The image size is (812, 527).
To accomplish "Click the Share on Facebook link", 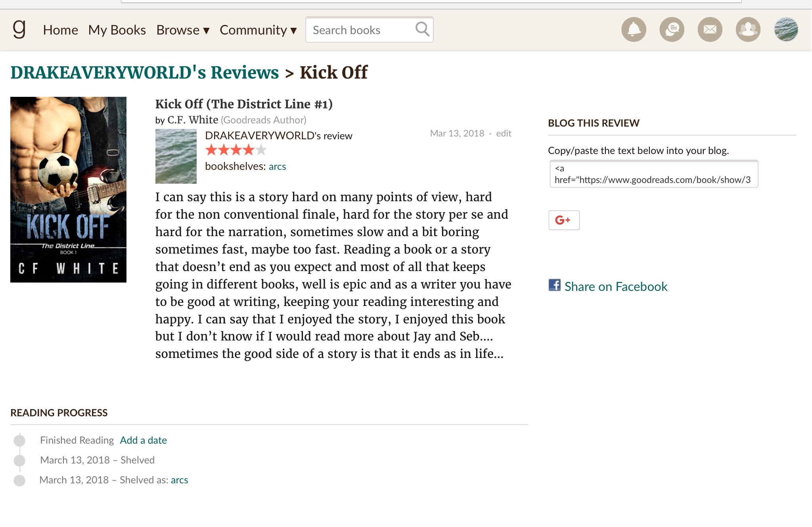I will point(616,287).
